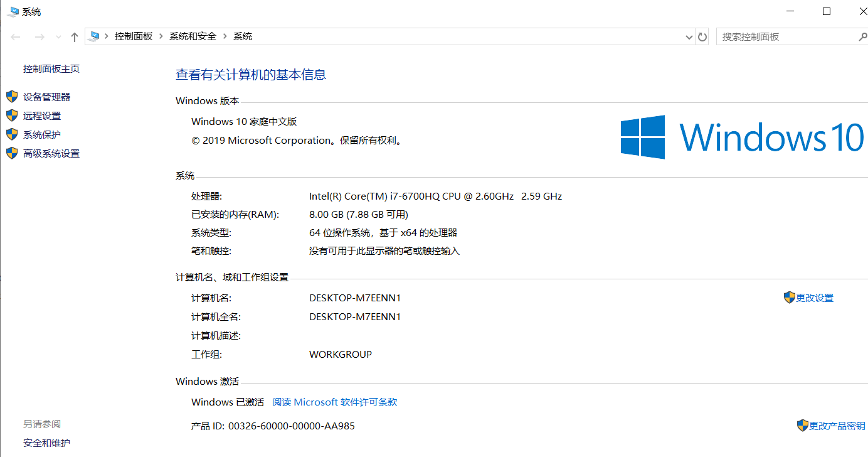The height and width of the screenshot is (457, 868).
Task: Click the 计算机全名 value DESKTOP-M7EENN1
Action: [x=355, y=317]
